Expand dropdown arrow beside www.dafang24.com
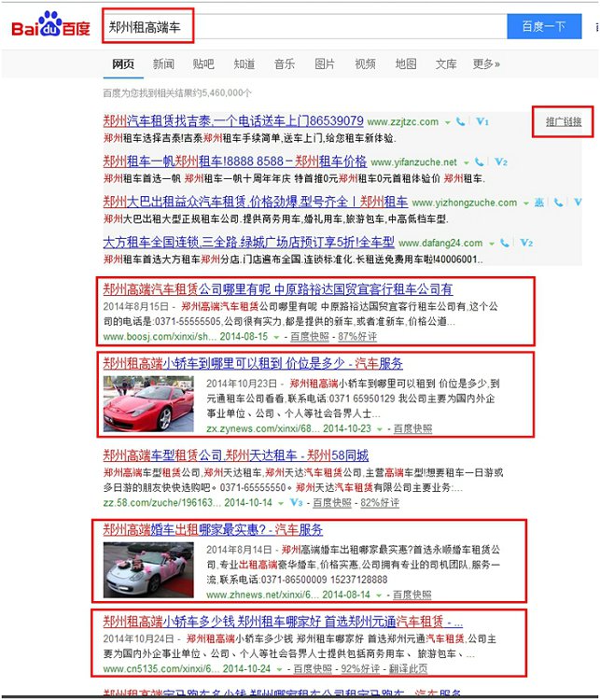 pyautogui.click(x=492, y=244)
